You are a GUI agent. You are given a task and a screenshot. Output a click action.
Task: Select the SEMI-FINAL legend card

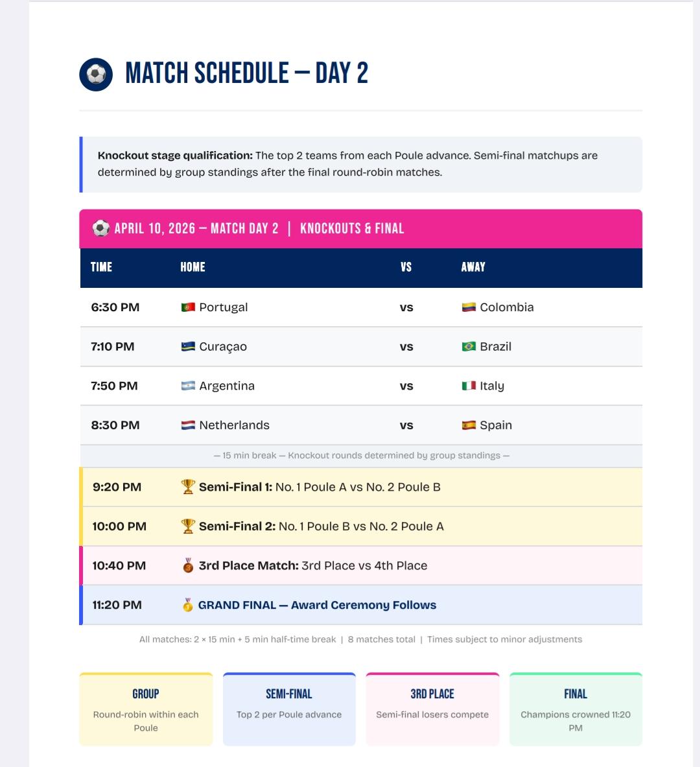289,709
